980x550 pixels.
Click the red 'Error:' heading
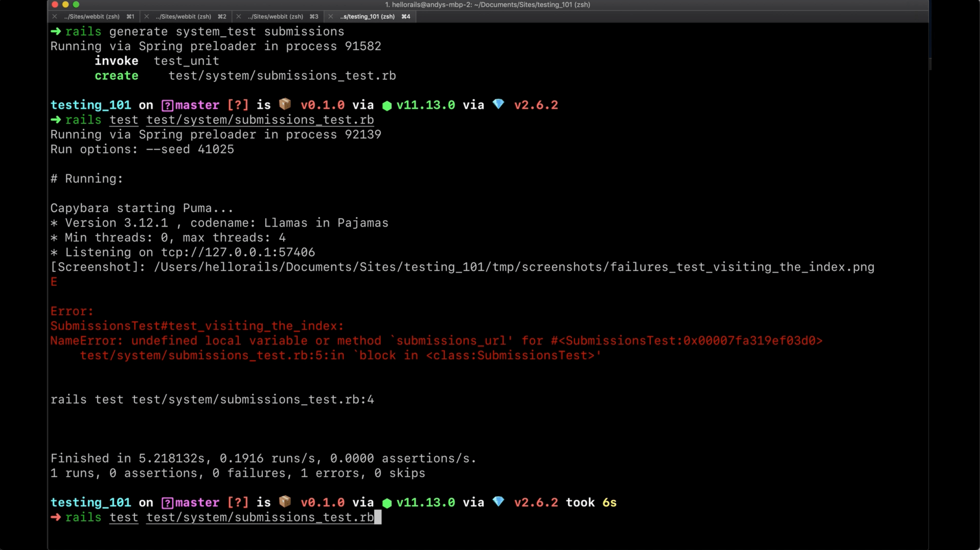click(72, 311)
